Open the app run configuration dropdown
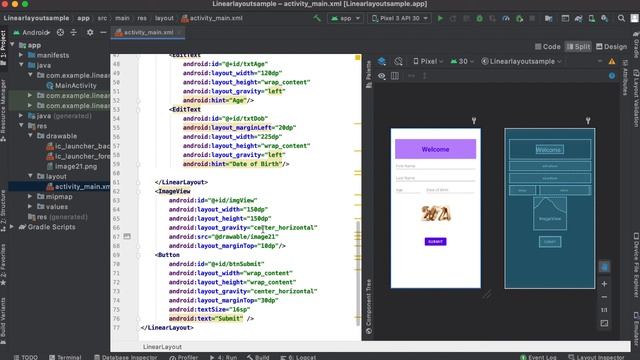The height and width of the screenshot is (360, 640). [345, 18]
